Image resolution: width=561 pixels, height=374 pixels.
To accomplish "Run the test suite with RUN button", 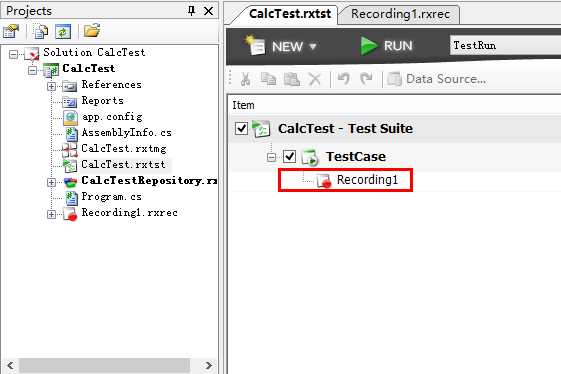I will (x=386, y=46).
